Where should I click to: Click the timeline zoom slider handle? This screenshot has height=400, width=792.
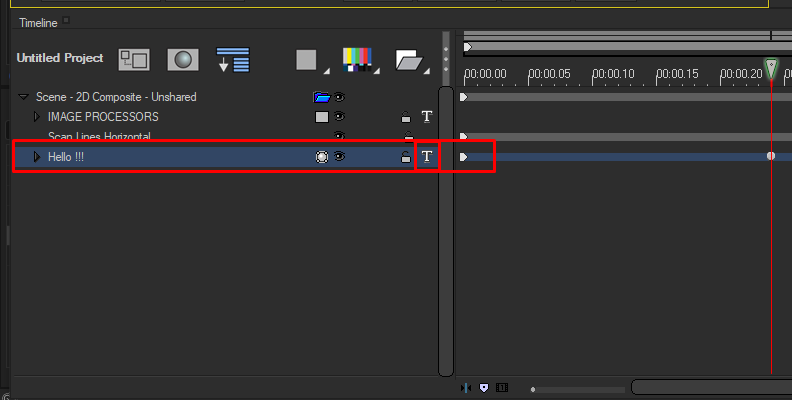[x=533, y=388]
